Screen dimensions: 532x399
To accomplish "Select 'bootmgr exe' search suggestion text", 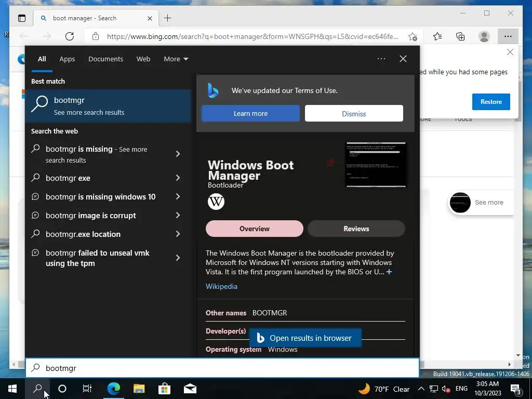I will (x=68, y=178).
